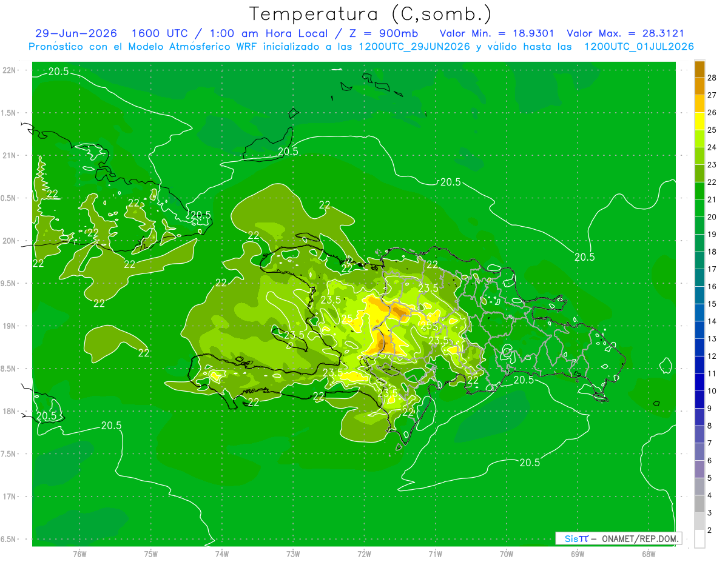Click the "19N" latitude axis label
This screenshot has width=728, height=562.
coord(10,326)
